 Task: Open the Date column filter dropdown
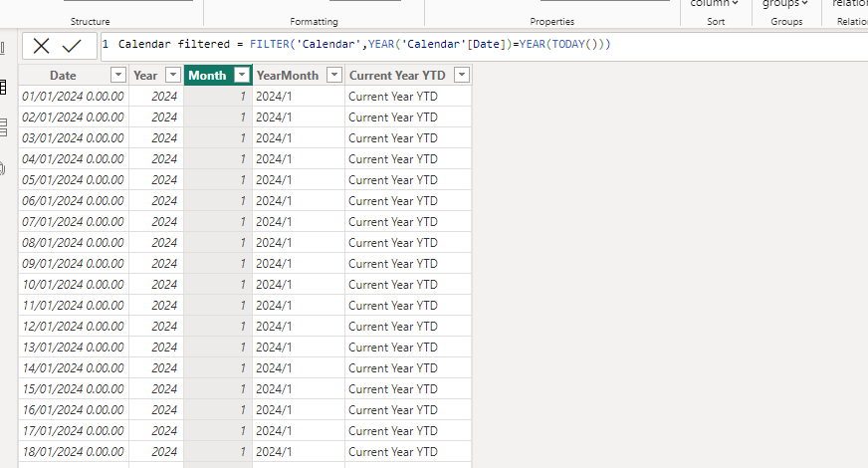(x=117, y=75)
